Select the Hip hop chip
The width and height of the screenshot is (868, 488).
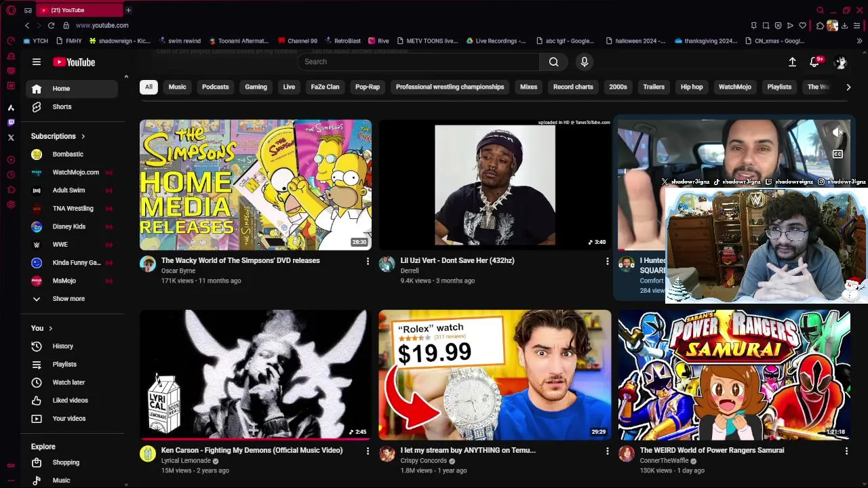click(692, 87)
